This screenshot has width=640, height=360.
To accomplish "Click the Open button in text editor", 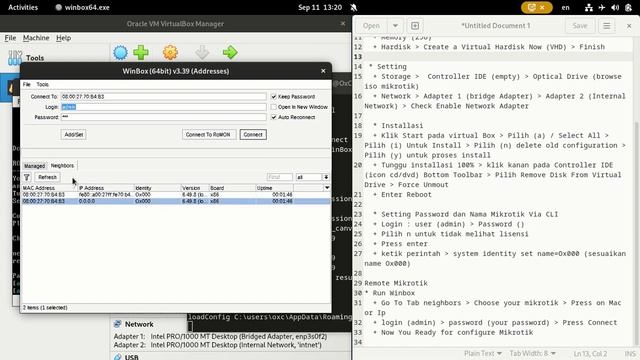I will click(371, 26).
